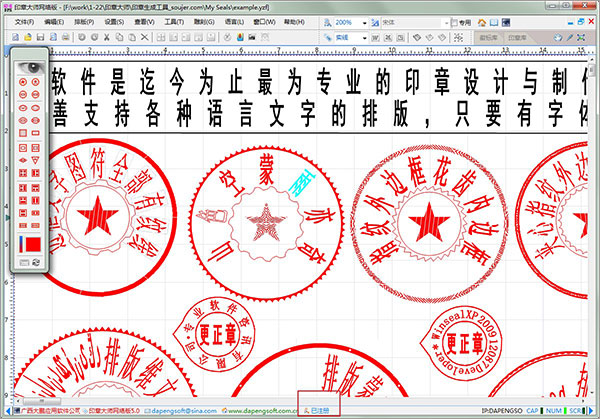Screen dimensions: 600x419
Task: Click the Undo icon
Action: coord(82,37)
